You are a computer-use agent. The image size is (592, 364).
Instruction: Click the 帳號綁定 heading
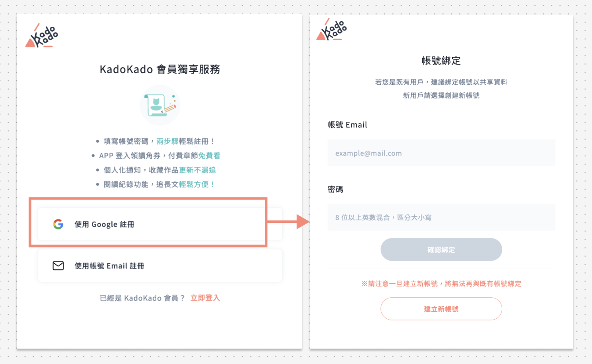(x=441, y=61)
